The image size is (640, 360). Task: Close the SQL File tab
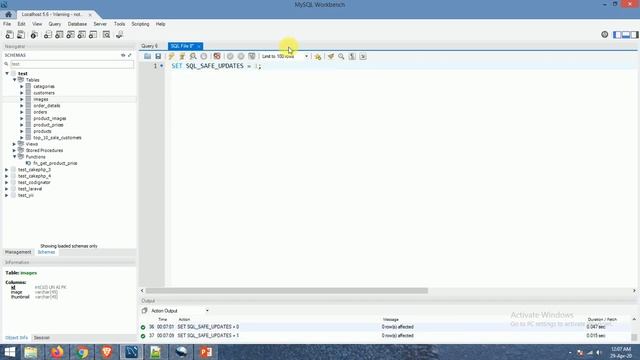tap(199, 46)
